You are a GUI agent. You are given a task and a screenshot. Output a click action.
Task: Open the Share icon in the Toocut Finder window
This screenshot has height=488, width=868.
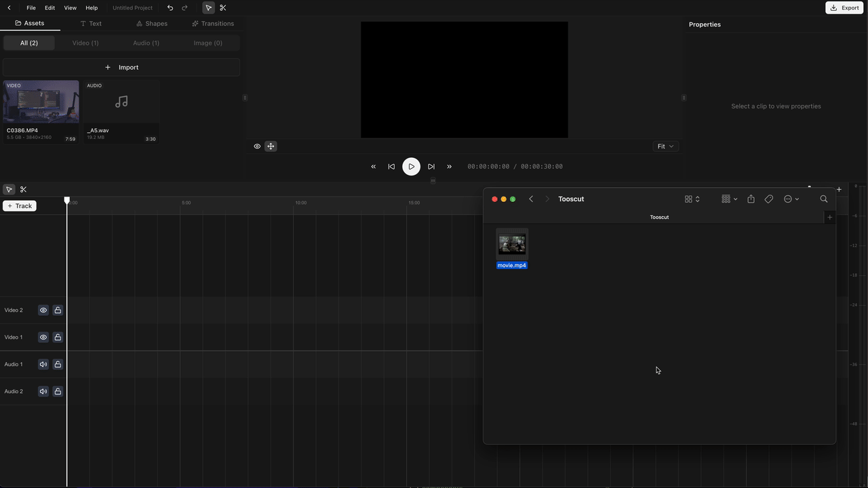pyautogui.click(x=751, y=199)
